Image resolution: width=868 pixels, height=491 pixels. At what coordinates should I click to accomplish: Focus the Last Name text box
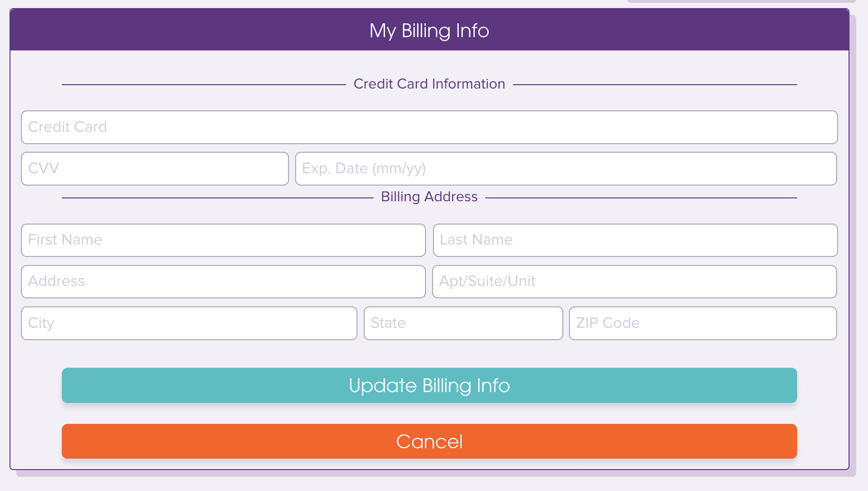point(635,240)
